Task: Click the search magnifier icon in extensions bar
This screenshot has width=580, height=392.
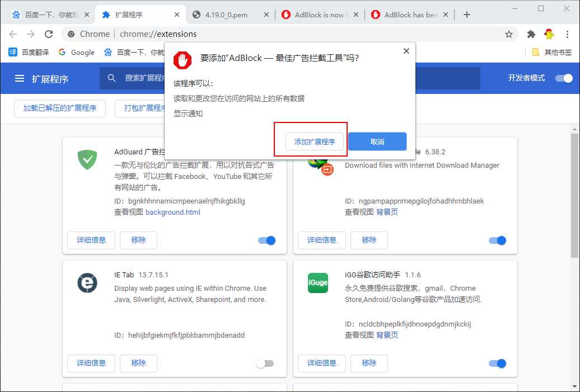Action: pyautogui.click(x=111, y=78)
